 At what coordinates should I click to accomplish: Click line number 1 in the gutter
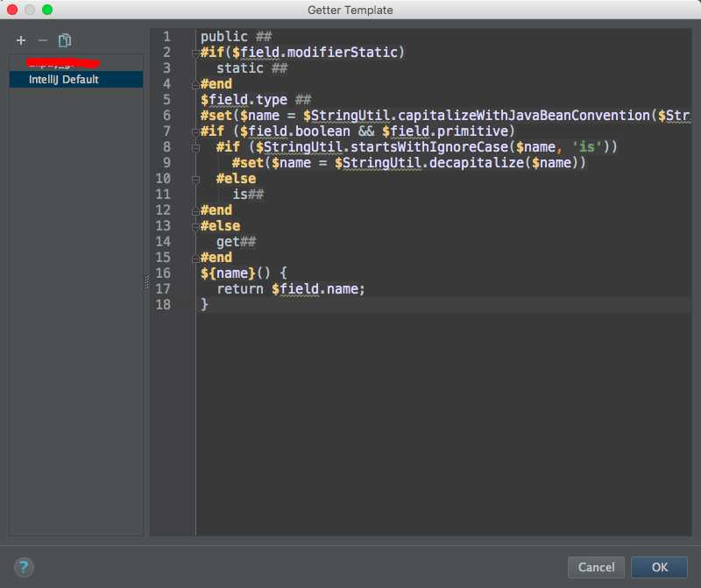click(166, 37)
